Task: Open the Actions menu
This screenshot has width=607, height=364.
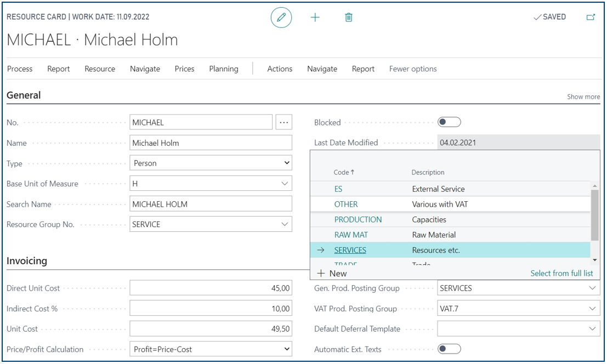Action: click(280, 69)
